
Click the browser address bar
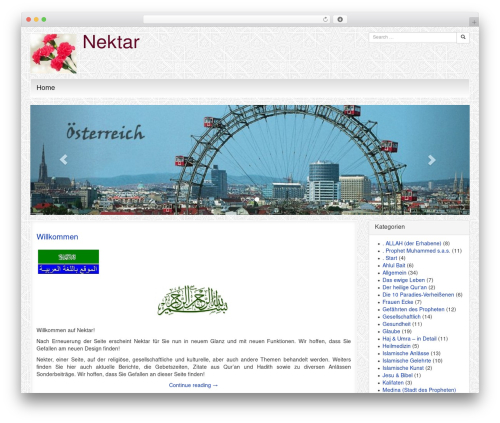(237, 19)
